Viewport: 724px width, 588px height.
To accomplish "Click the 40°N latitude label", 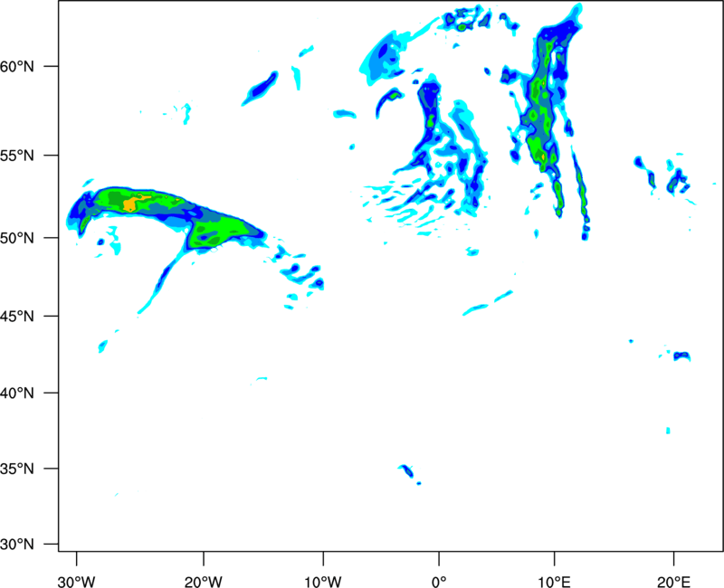I will tap(17, 394).
